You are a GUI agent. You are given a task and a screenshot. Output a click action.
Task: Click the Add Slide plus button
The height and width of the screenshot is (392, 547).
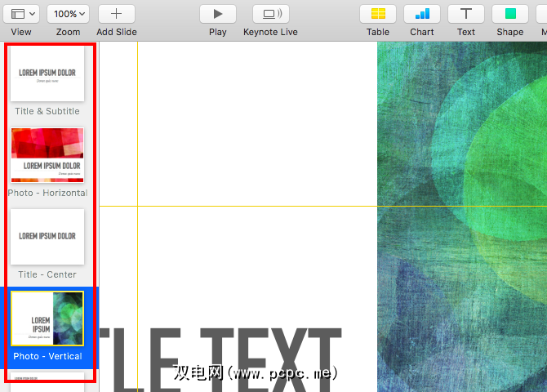117,14
